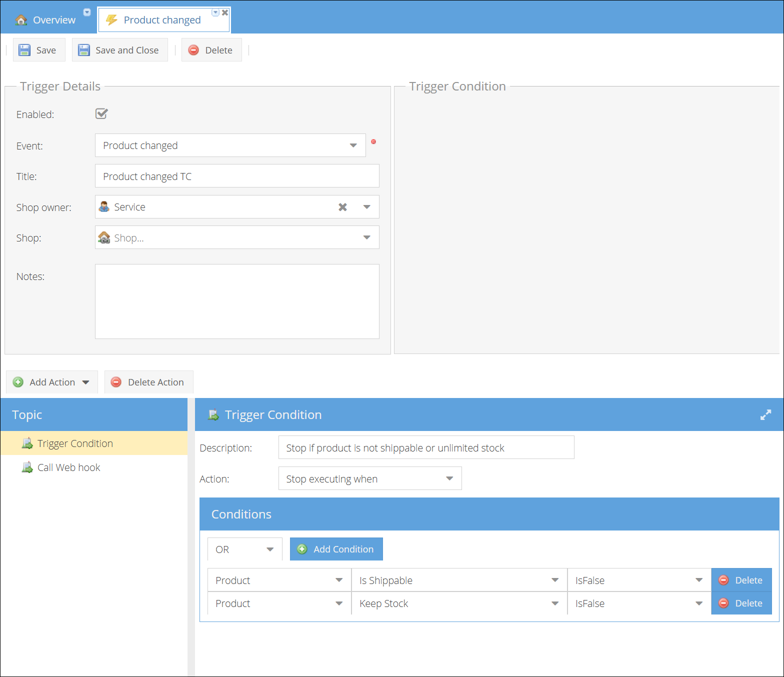This screenshot has height=677, width=784.
Task: Open the Event dropdown list
Action: (353, 145)
